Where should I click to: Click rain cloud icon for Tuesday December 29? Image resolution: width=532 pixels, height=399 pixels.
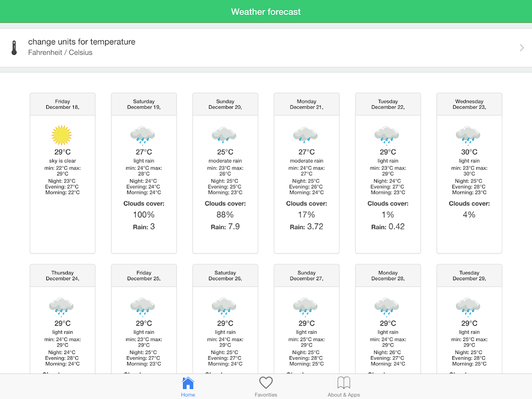coord(468,306)
